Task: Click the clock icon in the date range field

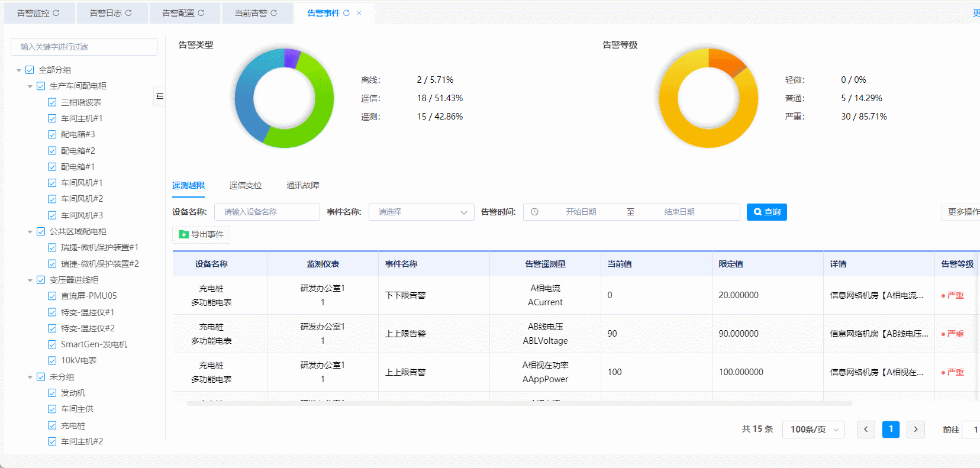Action: coord(534,212)
